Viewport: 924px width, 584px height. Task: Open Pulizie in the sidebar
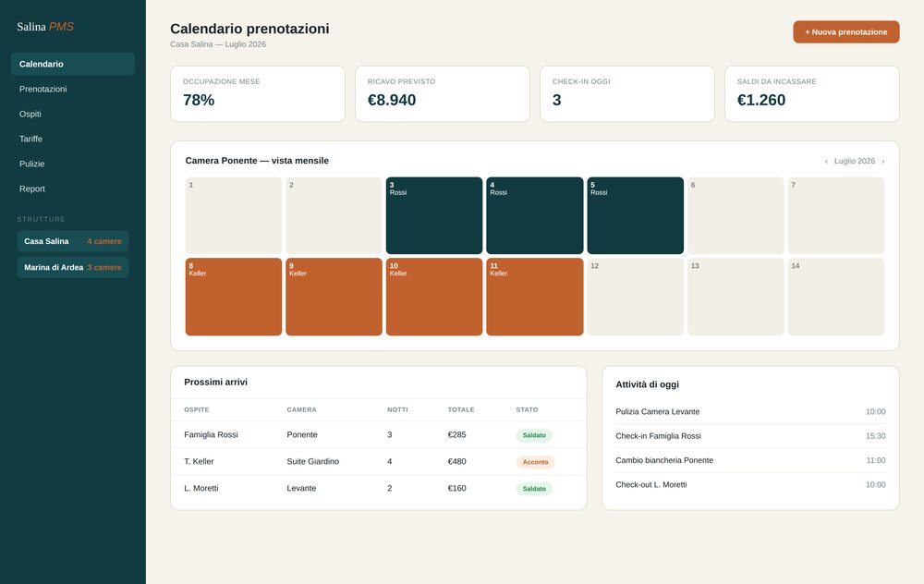click(x=72, y=164)
